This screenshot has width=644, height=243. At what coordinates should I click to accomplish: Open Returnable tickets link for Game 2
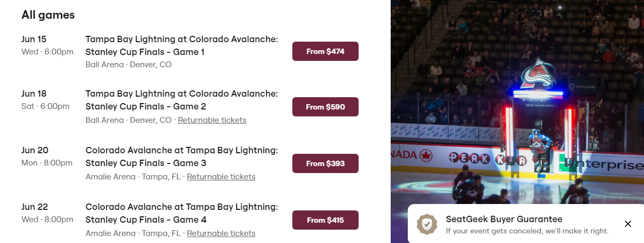[x=212, y=120]
